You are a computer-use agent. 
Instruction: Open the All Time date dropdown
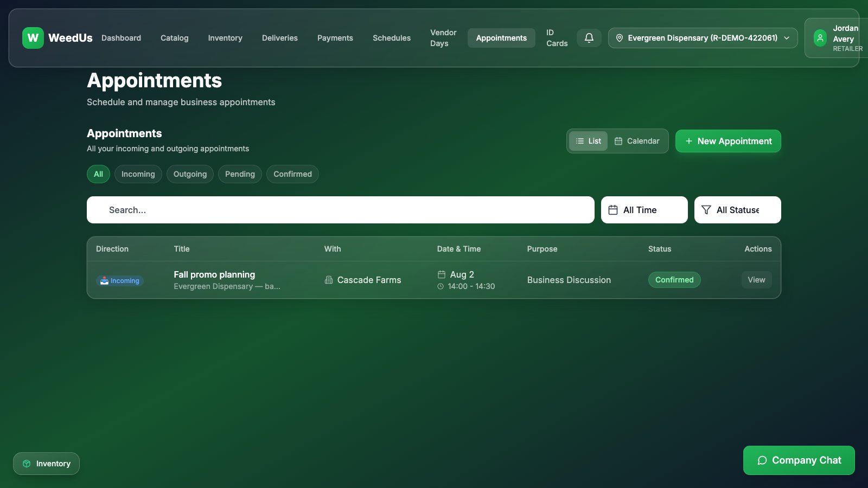pyautogui.click(x=644, y=210)
